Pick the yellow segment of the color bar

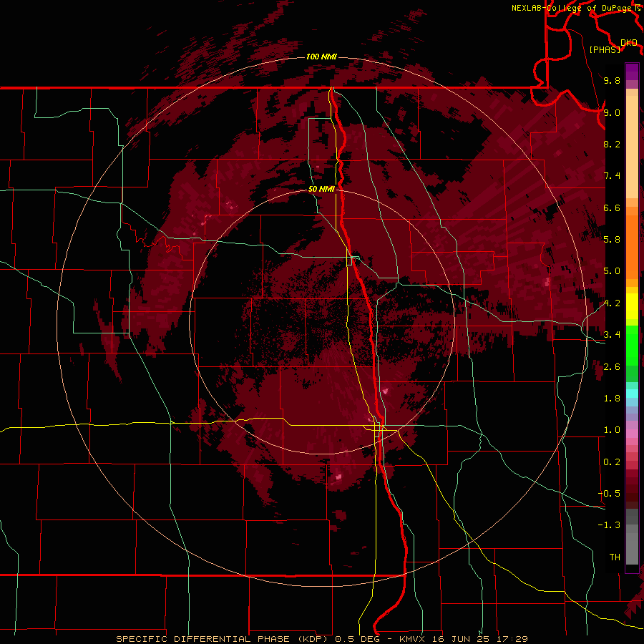pyautogui.click(x=632, y=306)
